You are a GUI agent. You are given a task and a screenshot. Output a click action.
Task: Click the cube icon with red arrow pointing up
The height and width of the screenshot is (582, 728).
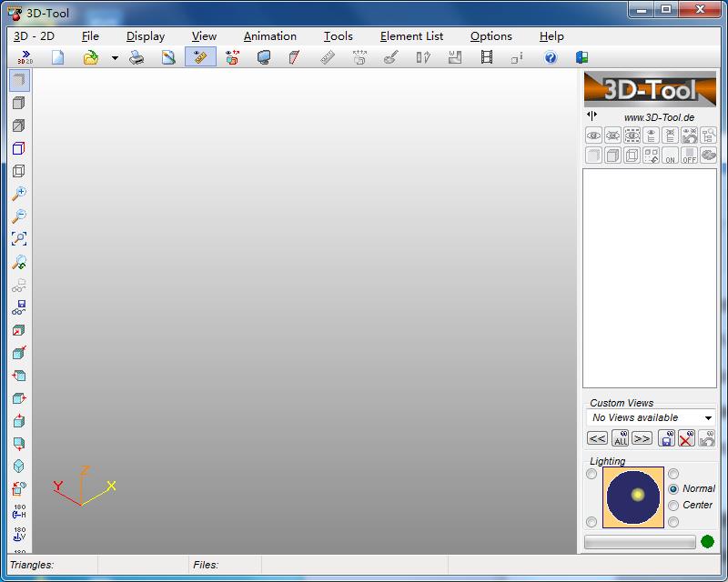coord(19,421)
